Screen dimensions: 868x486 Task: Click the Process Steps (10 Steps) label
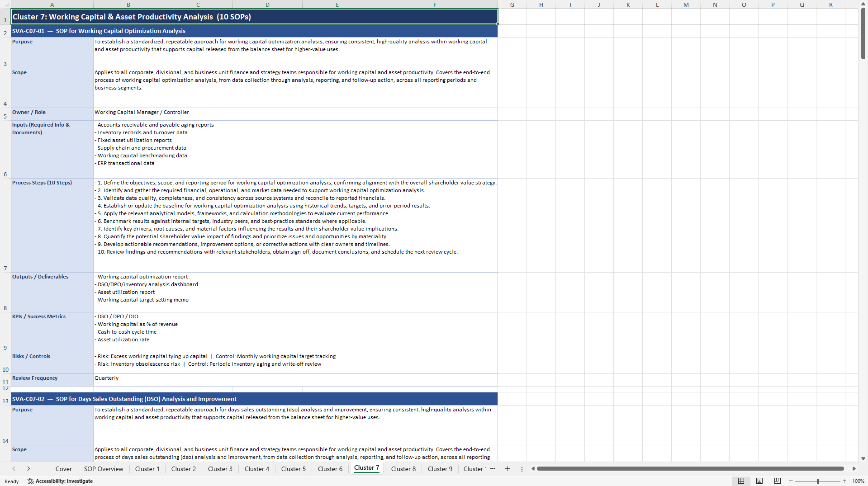(x=52, y=225)
